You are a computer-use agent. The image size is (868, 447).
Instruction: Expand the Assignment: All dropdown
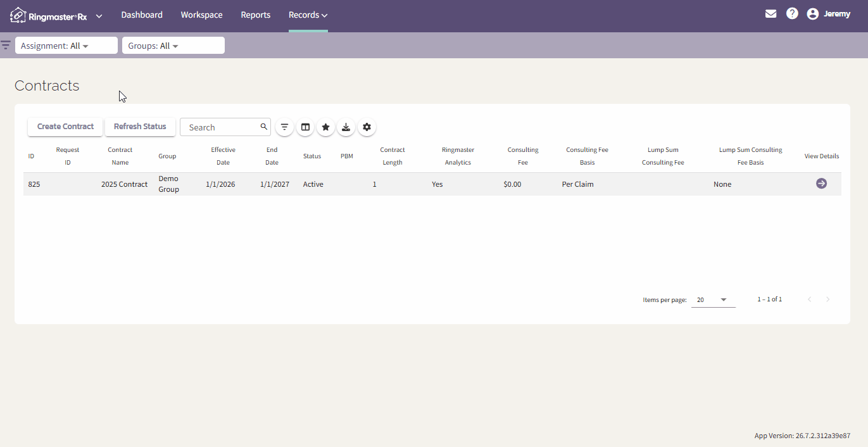pos(66,46)
